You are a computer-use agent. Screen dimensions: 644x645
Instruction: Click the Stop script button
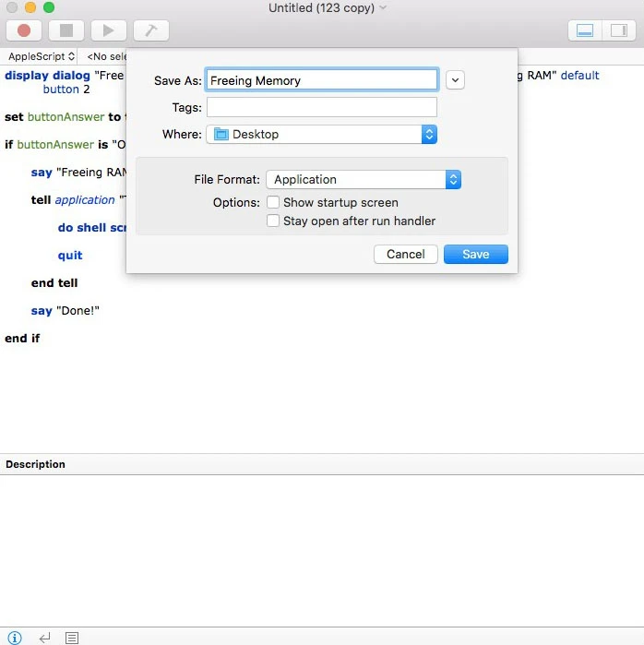coord(66,30)
